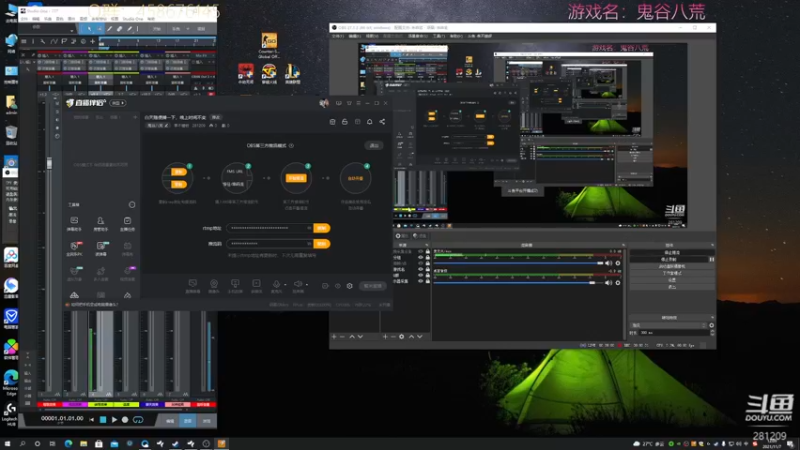Reveal the masked rtmp address with the eye icon
Viewport: 800px width, 450px height.
coord(309,228)
